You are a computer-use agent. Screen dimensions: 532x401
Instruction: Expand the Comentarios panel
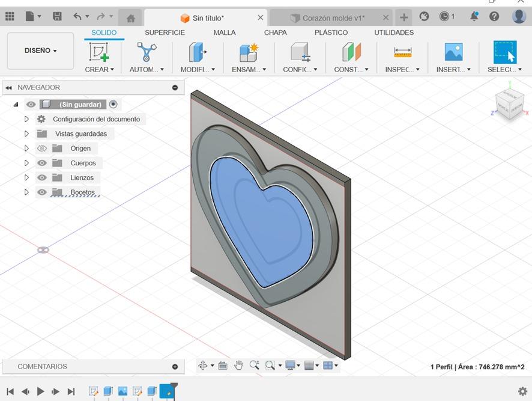[175, 367]
